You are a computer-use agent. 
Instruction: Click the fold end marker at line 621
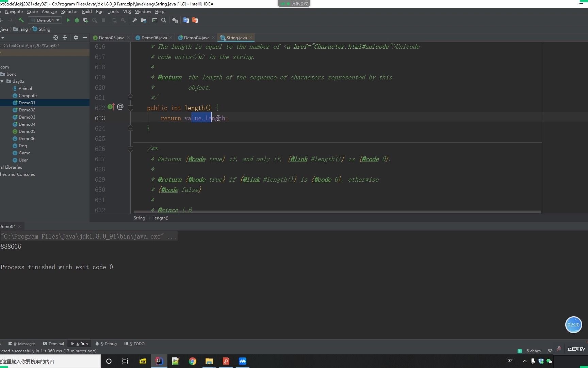[x=130, y=97]
